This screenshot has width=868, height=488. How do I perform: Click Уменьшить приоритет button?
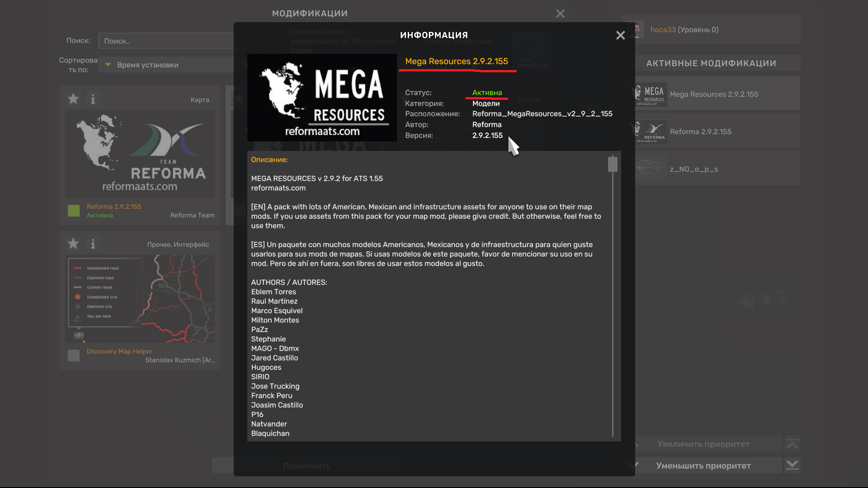coord(703,465)
